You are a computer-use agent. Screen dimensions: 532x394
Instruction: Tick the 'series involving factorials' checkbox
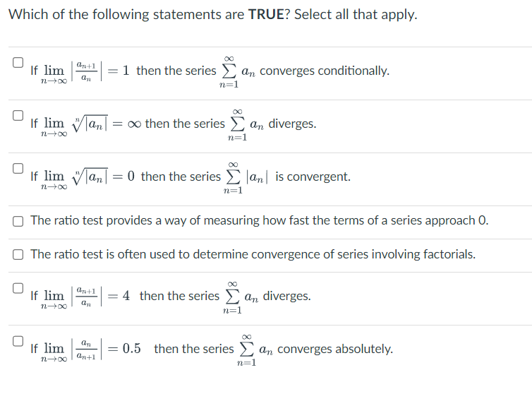18,255
